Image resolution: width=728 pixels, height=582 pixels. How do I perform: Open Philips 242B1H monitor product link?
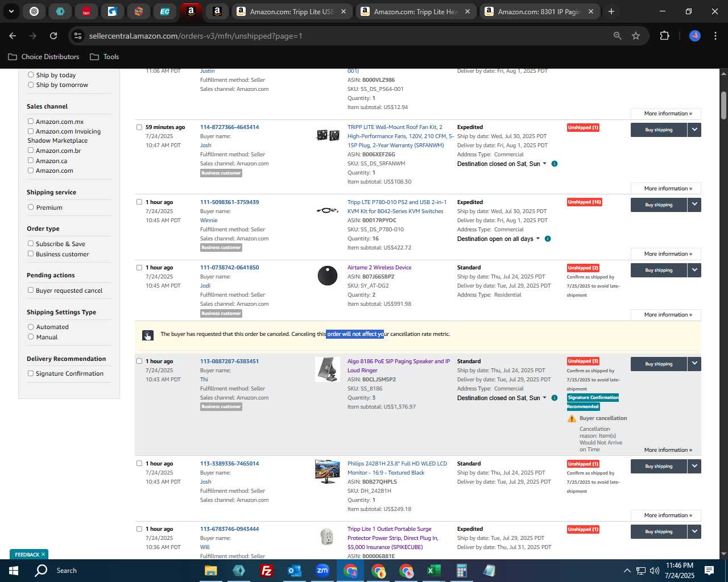[397, 468]
